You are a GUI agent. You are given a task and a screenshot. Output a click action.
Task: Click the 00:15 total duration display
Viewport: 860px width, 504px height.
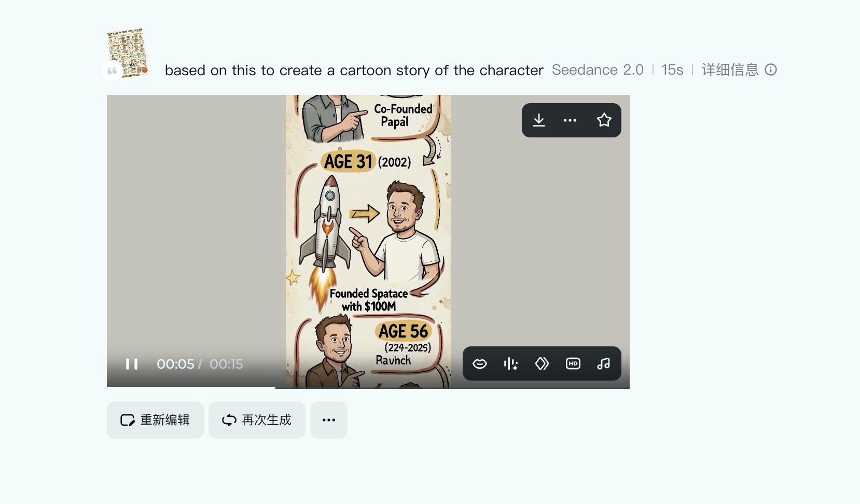pyautogui.click(x=226, y=364)
